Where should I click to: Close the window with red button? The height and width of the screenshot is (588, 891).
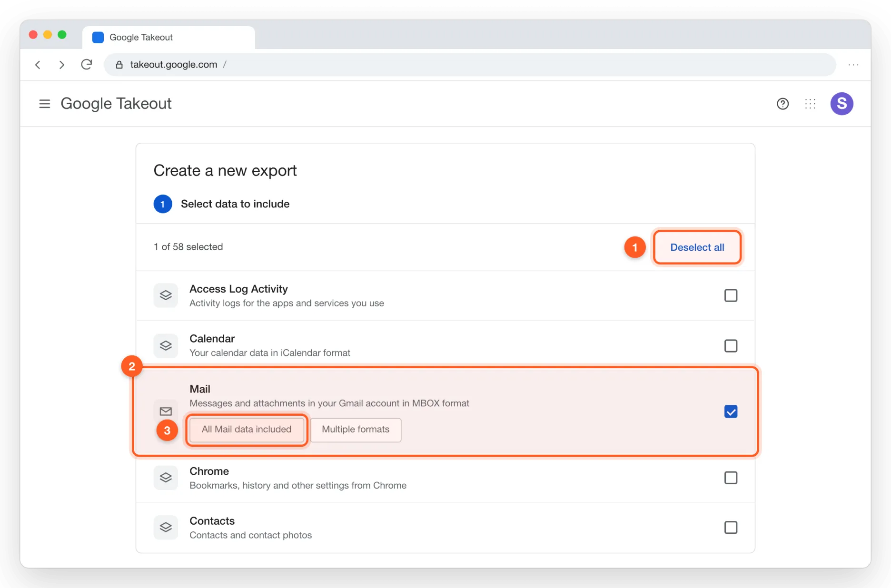[x=33, y=35]
